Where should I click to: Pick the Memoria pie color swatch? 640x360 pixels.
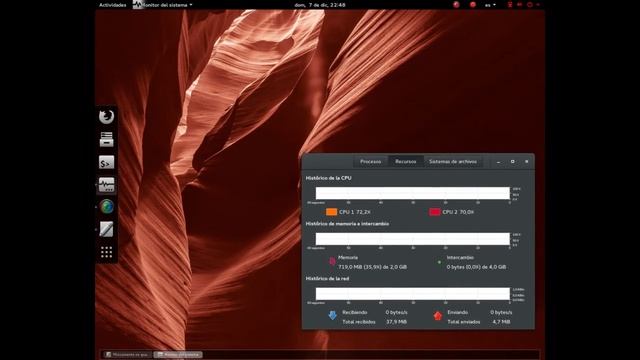(332, 262)
